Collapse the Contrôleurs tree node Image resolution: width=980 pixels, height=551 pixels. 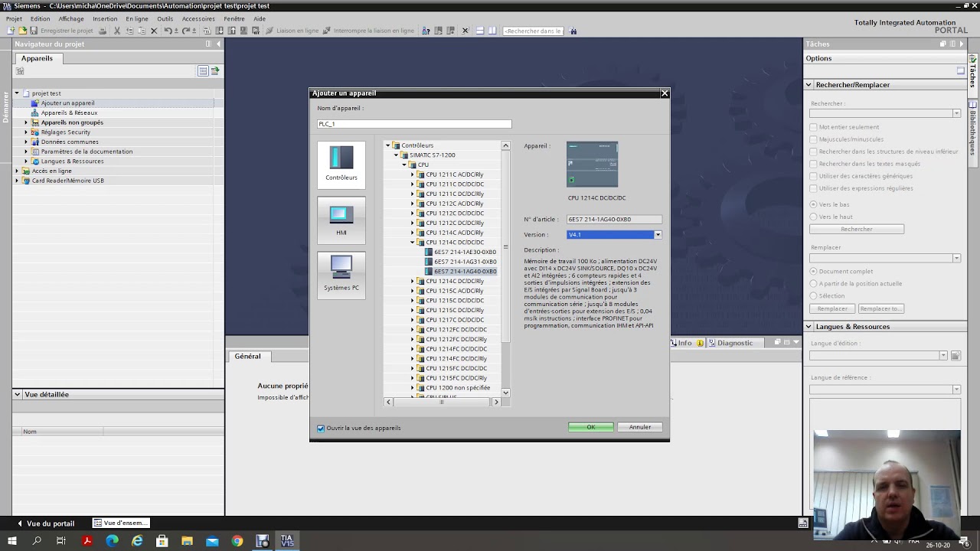tap(388, 145)
